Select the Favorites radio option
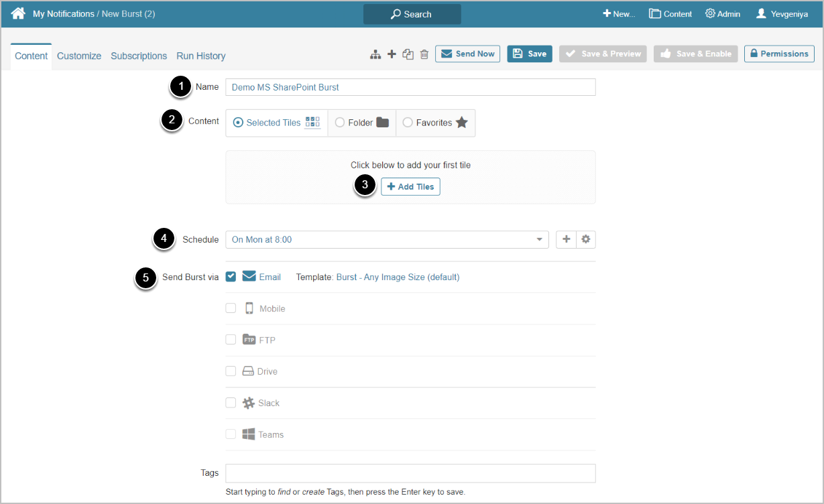The image size is (824, 504). tap(408, 123)
